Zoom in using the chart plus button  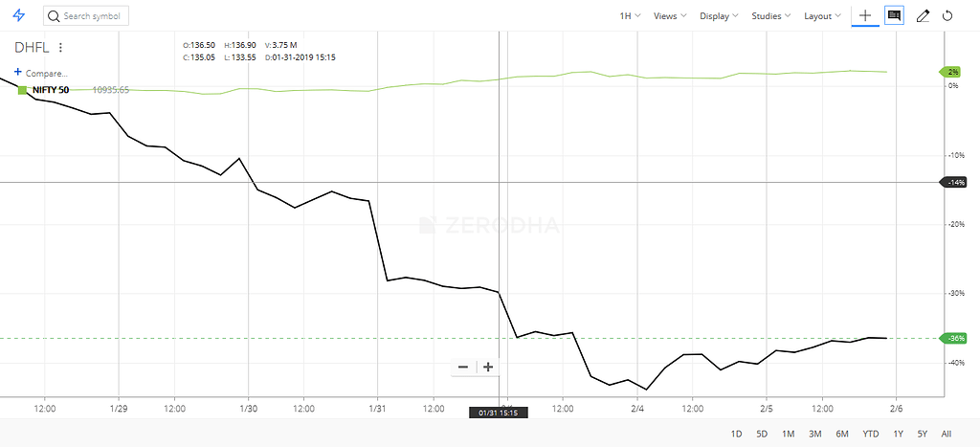[x=488, y=367]
